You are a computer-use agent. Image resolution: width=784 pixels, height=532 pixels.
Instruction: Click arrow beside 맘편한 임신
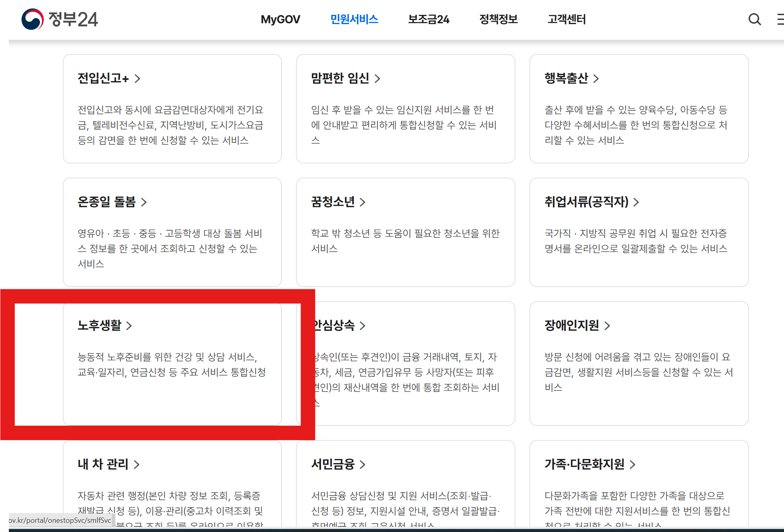[377, 79]
